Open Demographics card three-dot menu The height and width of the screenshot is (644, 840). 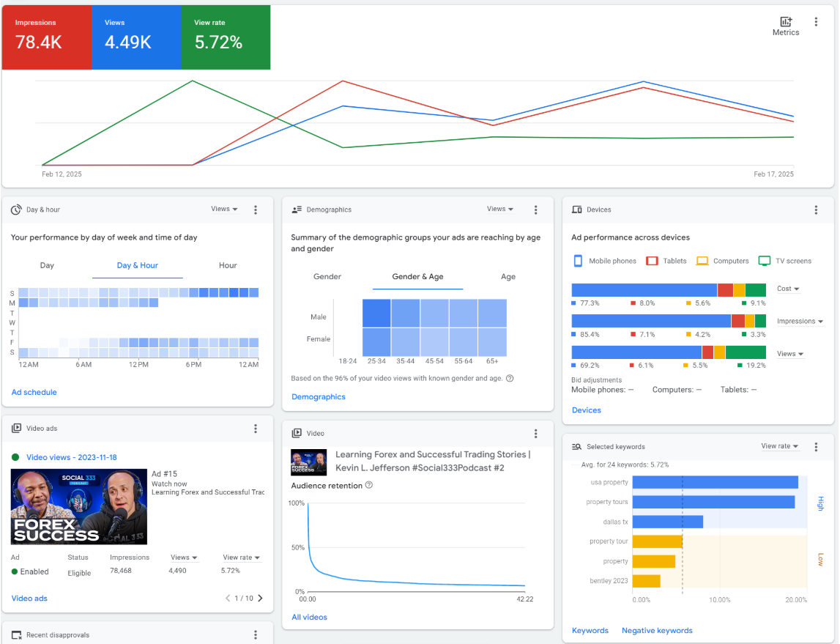point(536,210)
